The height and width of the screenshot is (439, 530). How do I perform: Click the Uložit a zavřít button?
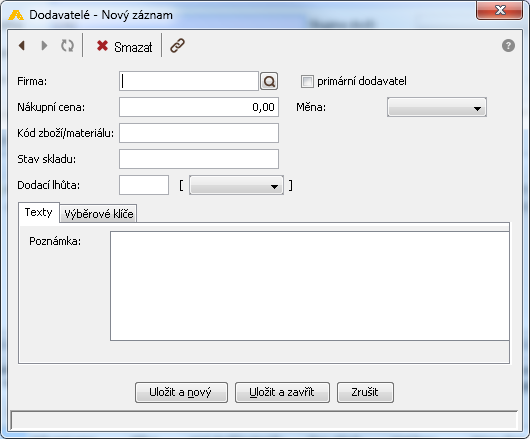[x=282, y=392]
